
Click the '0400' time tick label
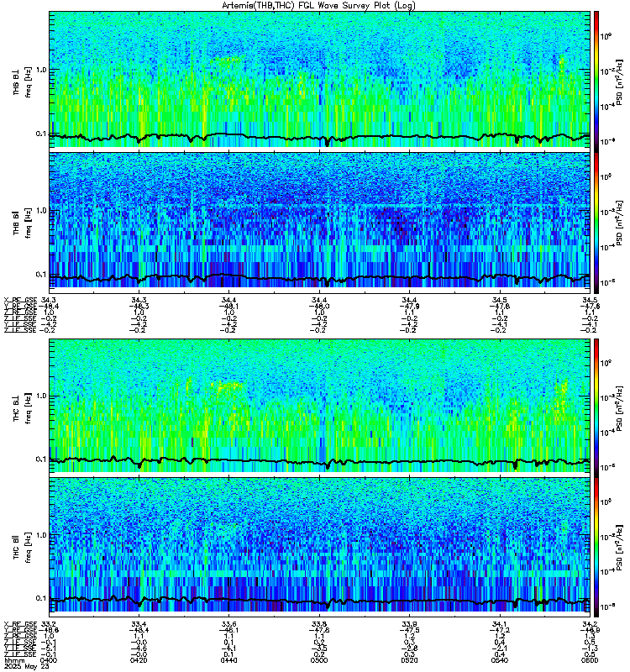[49, 660]
